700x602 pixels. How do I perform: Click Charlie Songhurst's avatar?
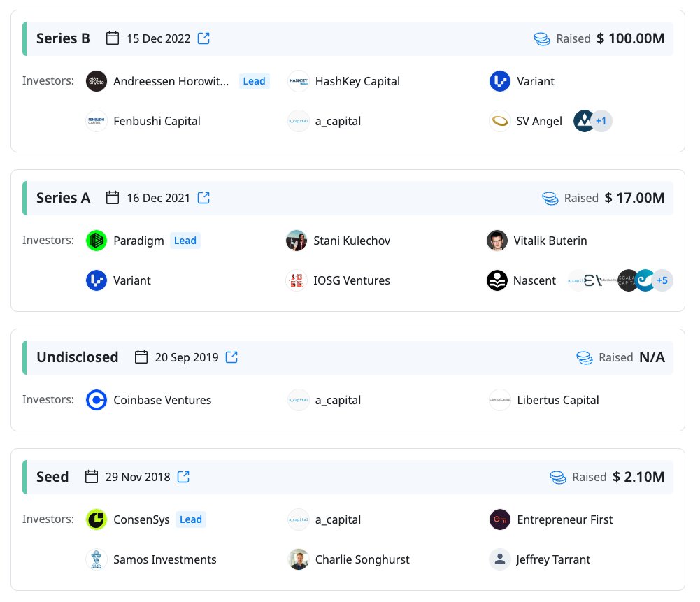coord(298,559)
